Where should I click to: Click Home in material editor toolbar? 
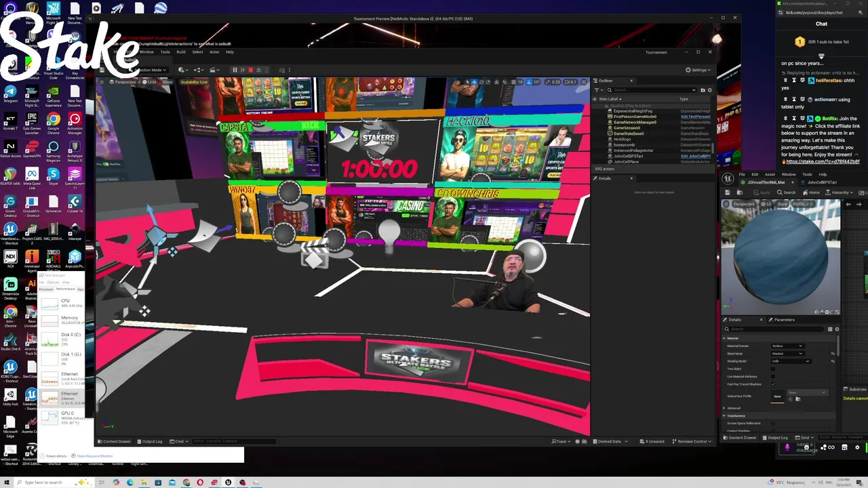pyautogui.click(x=812, y=192)
